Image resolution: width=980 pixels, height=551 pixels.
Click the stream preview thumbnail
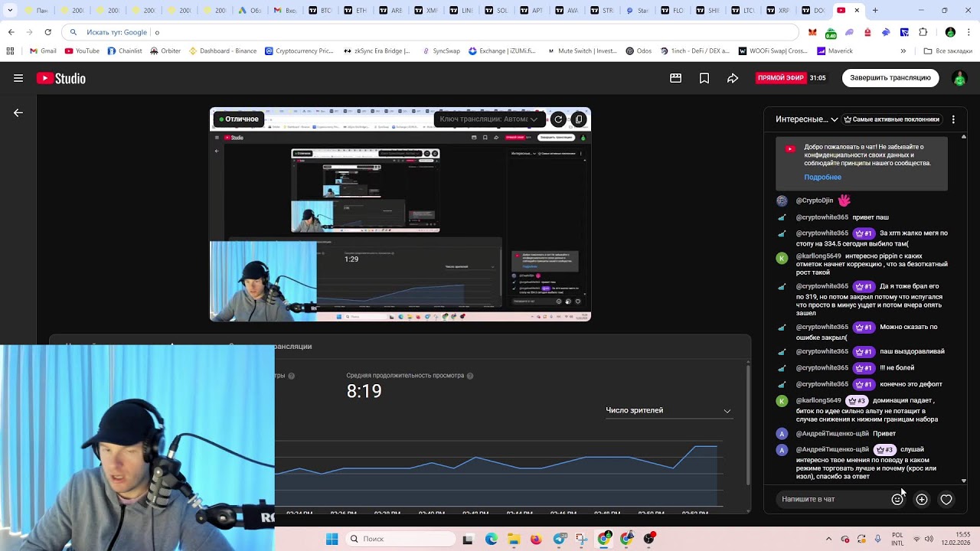[x=400, y=214]
